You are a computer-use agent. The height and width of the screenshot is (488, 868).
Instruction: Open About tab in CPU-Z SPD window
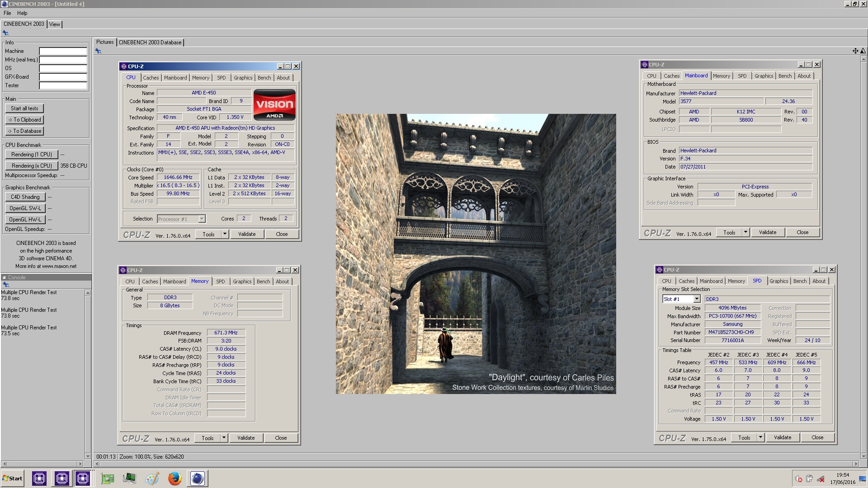819,281
